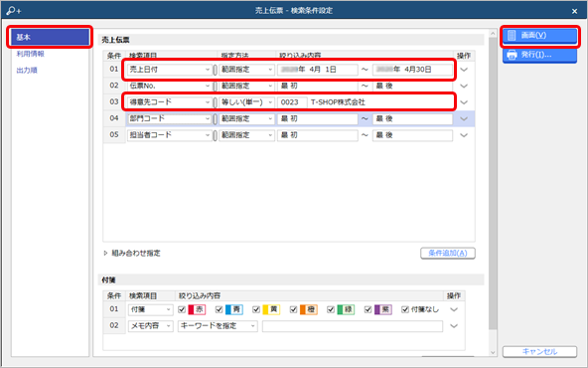Click the vertical scrollbar thumb

(x=493, y=184)
